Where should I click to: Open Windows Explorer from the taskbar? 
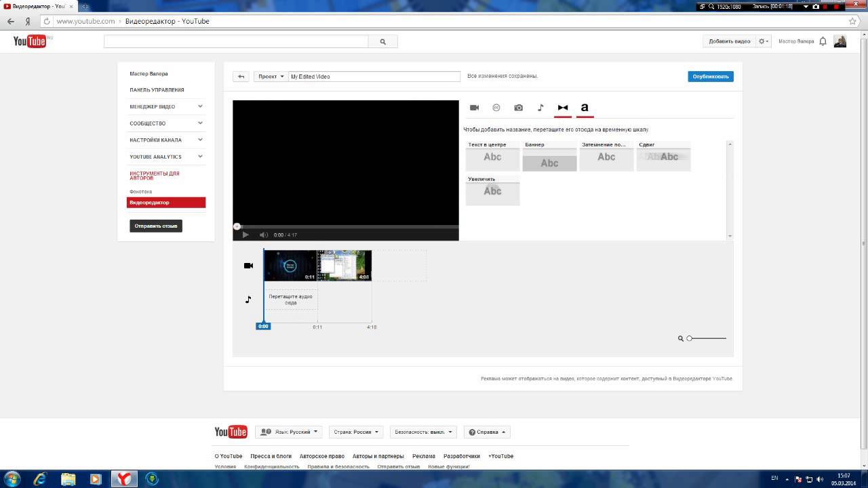tap(68, 479)
